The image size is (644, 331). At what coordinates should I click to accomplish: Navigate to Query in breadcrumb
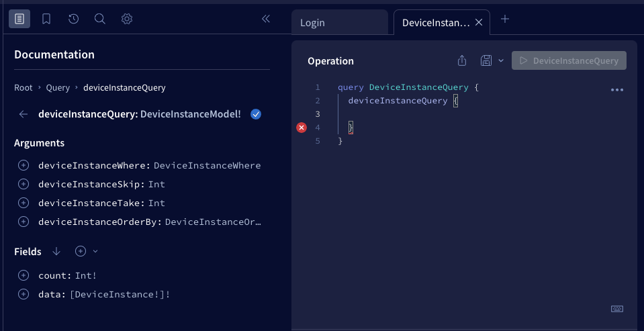(x=58, y=87)
